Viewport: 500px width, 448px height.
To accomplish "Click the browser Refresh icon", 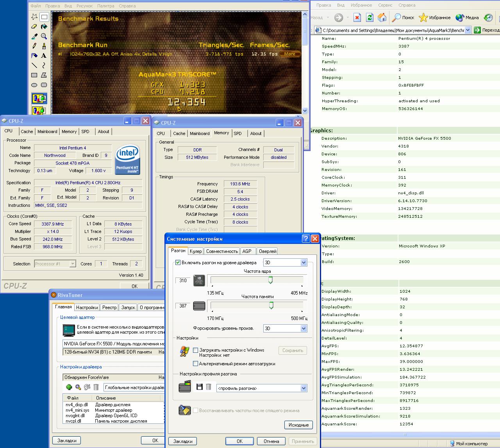I will click(370, 18).
